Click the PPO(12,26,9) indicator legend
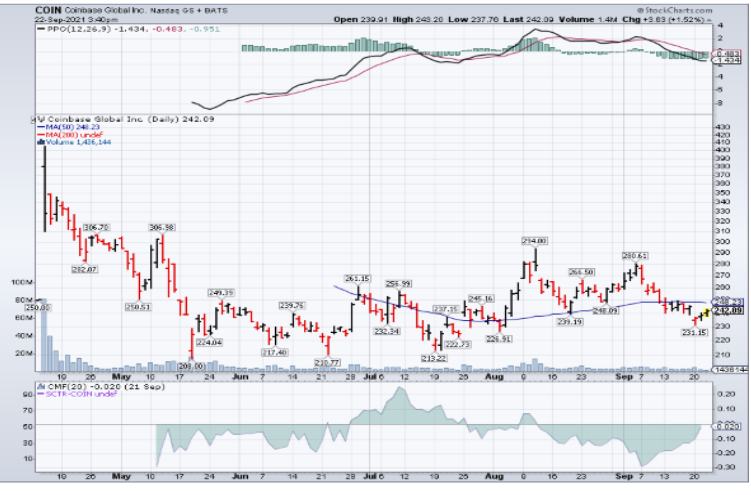 click(x=128, y=29)
